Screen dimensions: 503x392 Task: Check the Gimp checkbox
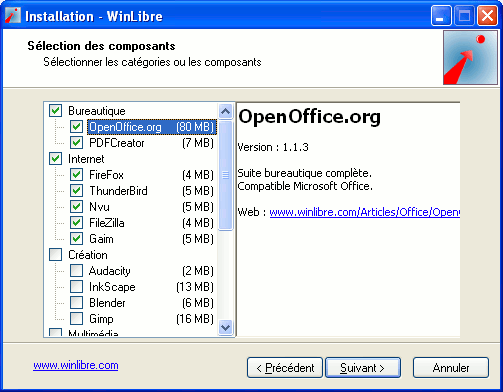pos(76,319)
